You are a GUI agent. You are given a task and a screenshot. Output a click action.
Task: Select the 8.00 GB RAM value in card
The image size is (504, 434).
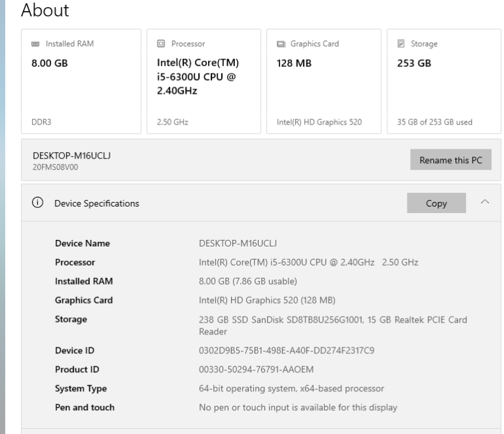tap(50, 64)
